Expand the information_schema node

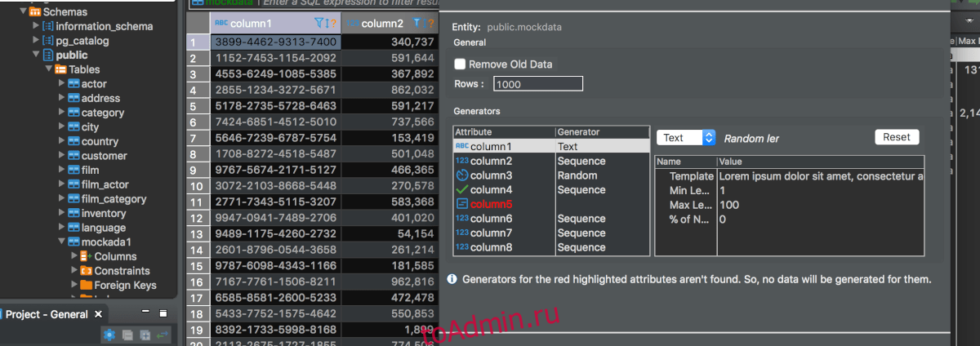36,26
